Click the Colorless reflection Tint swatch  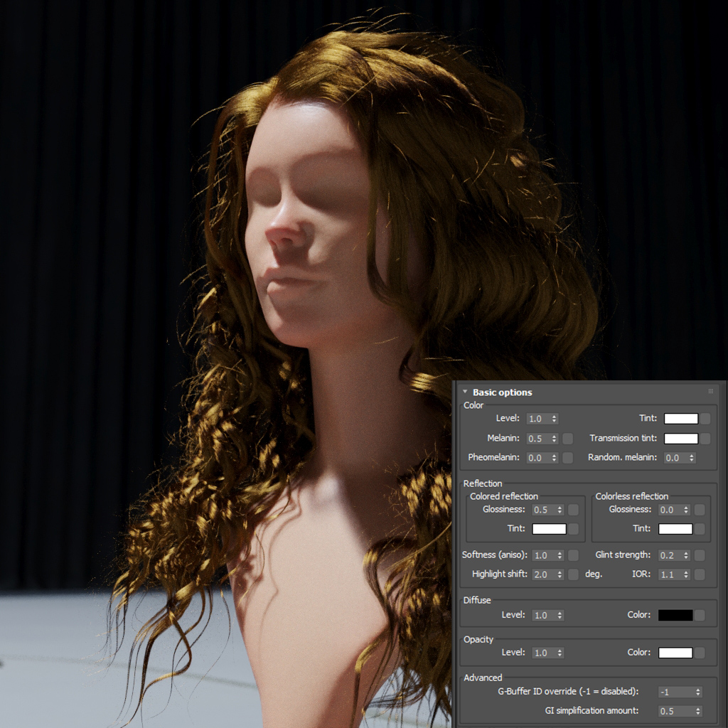click(675, 529)
